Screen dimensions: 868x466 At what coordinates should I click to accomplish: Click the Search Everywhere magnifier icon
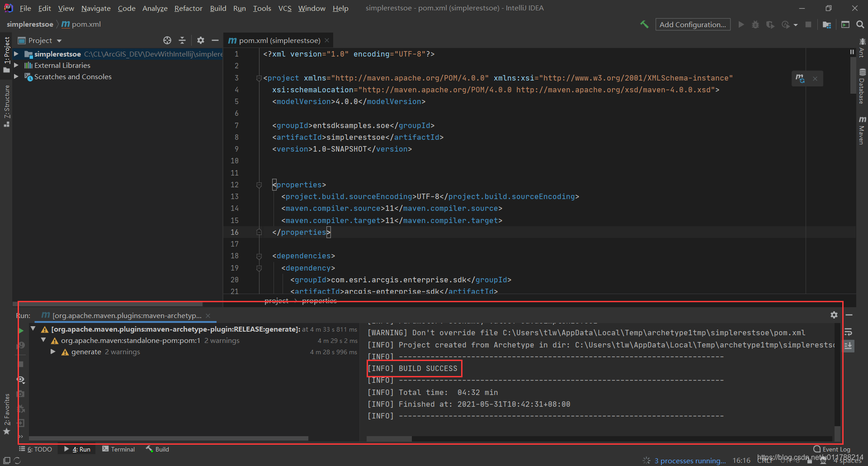tap(860, 24)
